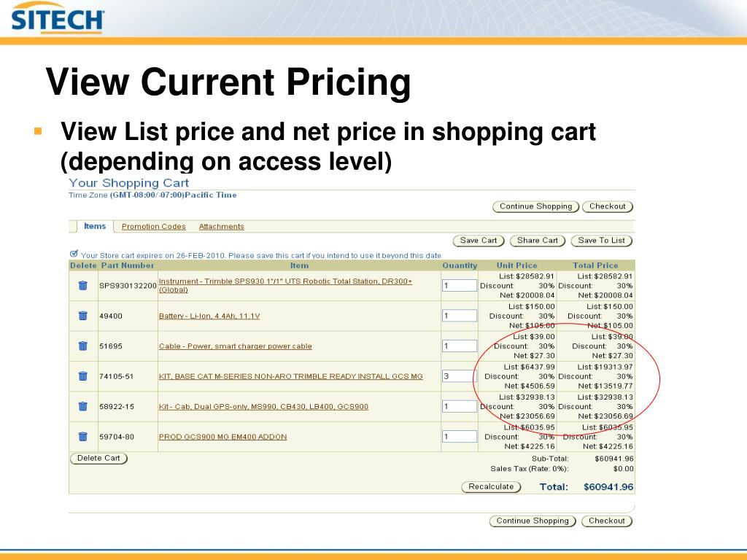Click the Sales Tax value $0.00

(624, 469)
